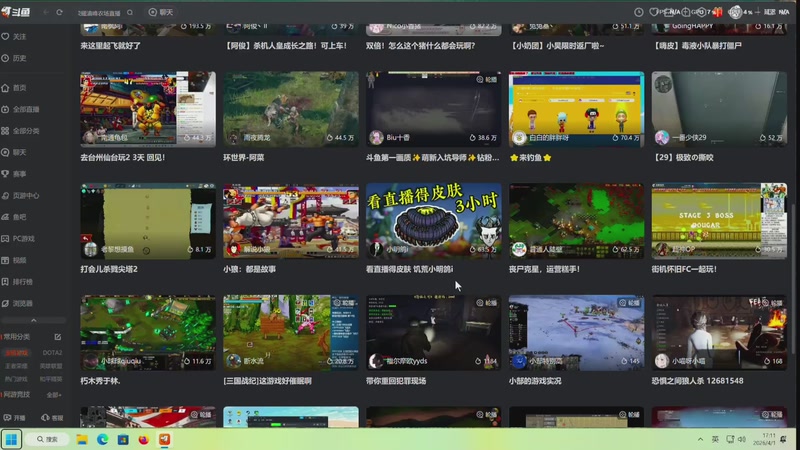
Task: Open File Explorer from the taskbar
Action: (82, 439)
